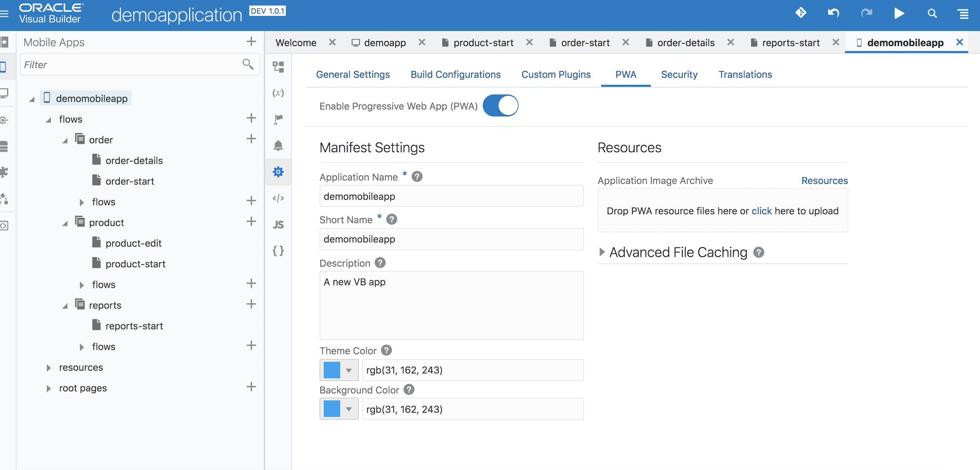Switch to Custom Plugins tab
This screenshot has height=470, width=980.
pyautogui.click(x=556, y=74)
